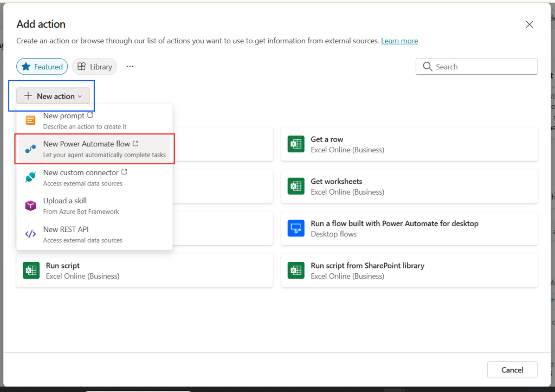Screen dimensions: 555x392
Task: Collapse the New action menu via its chevron
Action: [x=80, y=96]
